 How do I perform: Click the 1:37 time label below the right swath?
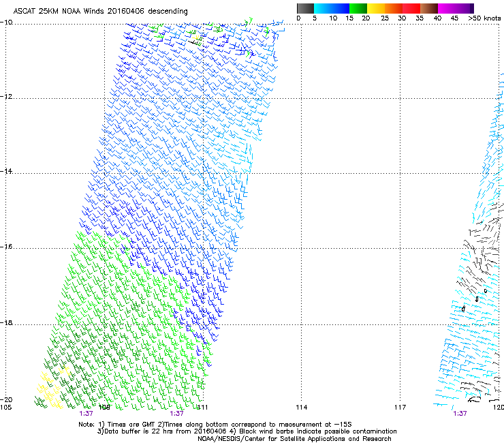[x=460, y=414]
